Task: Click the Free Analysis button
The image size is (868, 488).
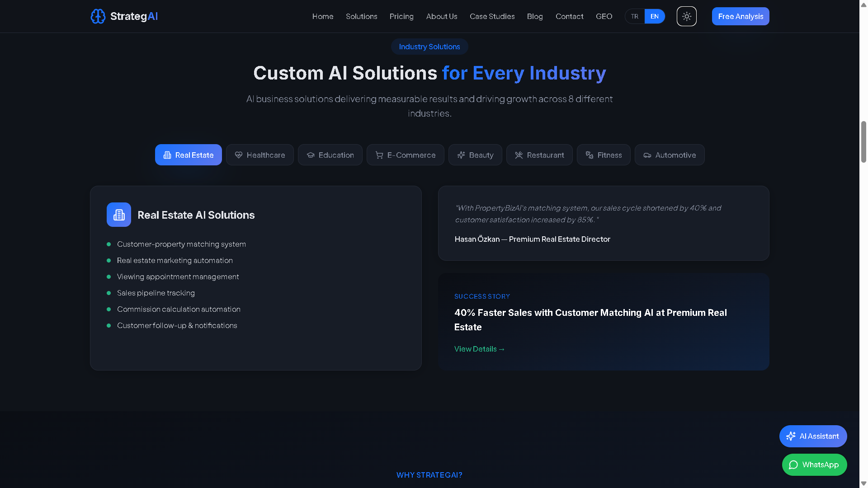Action: [x=740, y=16]
